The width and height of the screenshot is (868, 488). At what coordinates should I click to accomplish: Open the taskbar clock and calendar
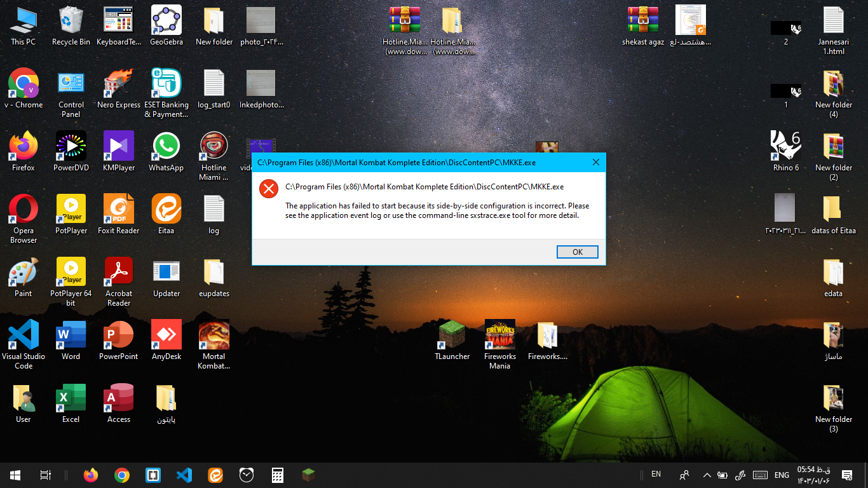tap(814, 475)
